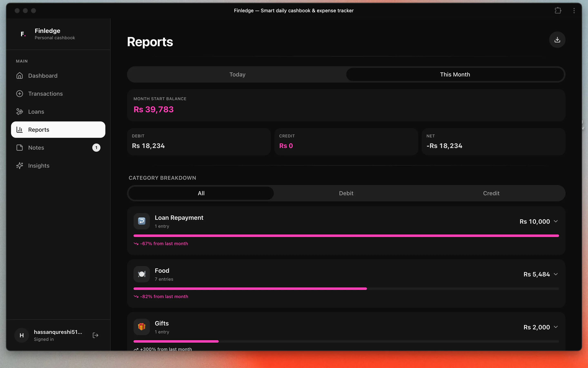Switch report period to This Month
The width and height of the screenshot is (588, 368).
click(x=455, y=74)
